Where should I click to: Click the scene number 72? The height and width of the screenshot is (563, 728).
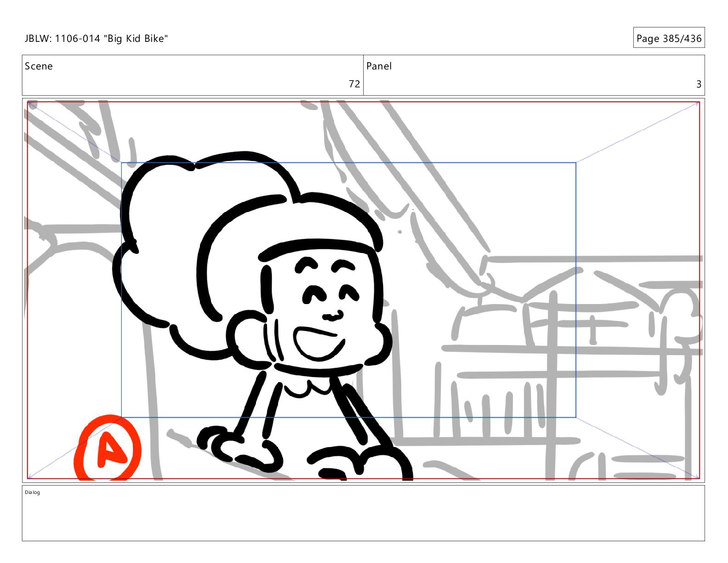click(x=354, y=84)
